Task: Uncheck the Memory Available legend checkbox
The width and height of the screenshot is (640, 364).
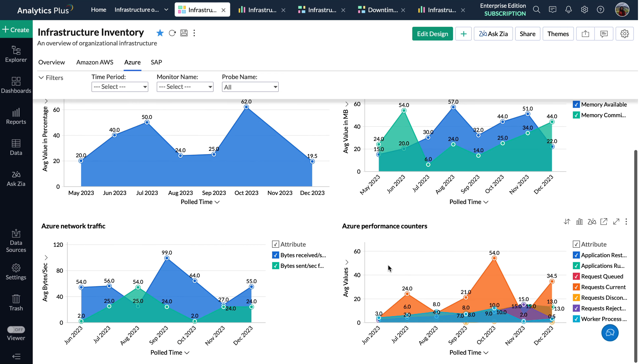Action: click(x=576, y=105)
